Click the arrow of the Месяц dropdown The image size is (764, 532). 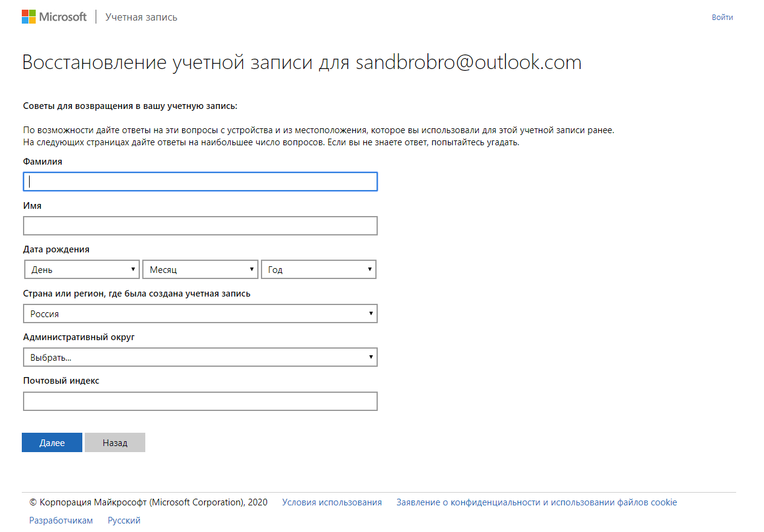(252, 269)
